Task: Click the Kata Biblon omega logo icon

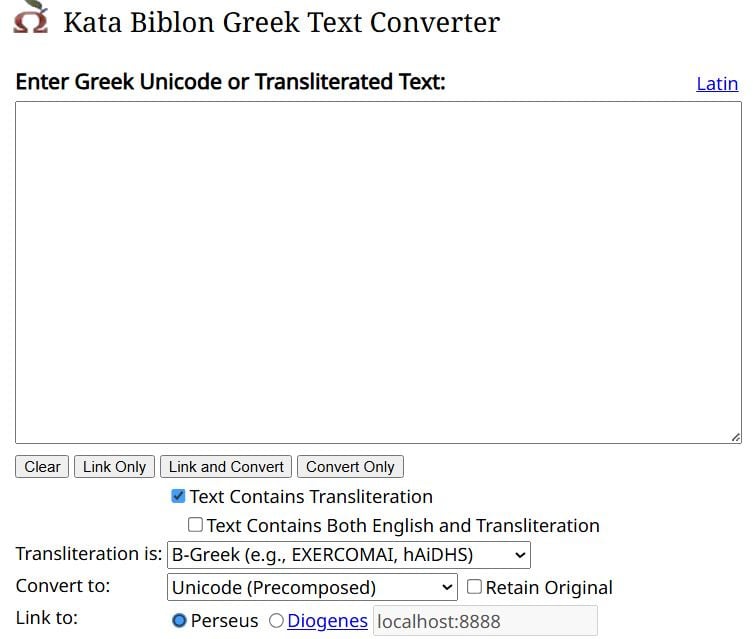Action: [x=30, y=18]
